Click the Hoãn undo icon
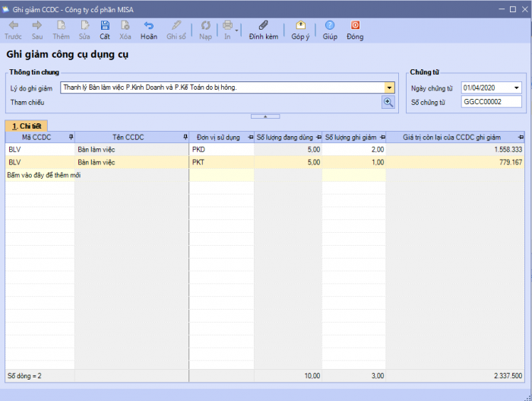This screenshot has width=532, height=401. click(149, 25)
